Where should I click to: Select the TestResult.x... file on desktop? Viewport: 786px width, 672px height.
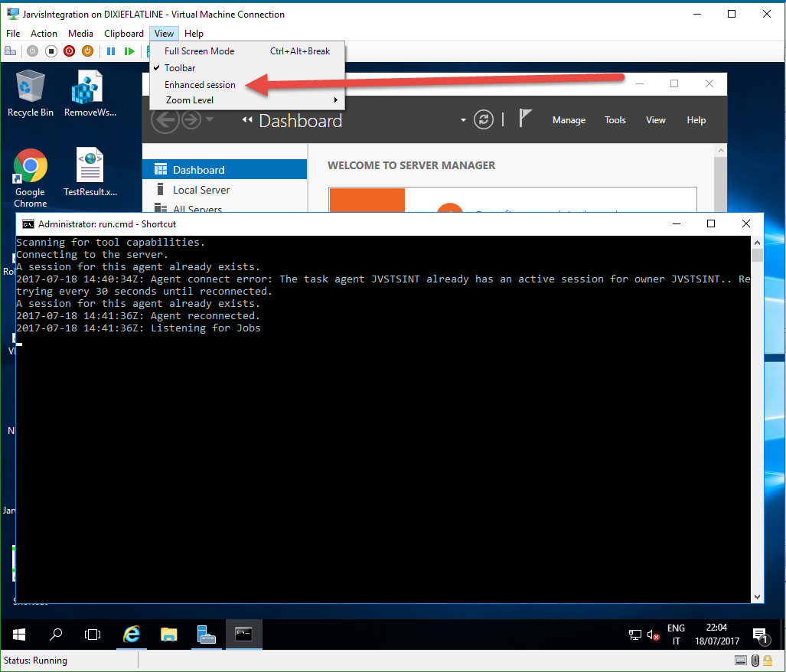click(x=90, y=172)
